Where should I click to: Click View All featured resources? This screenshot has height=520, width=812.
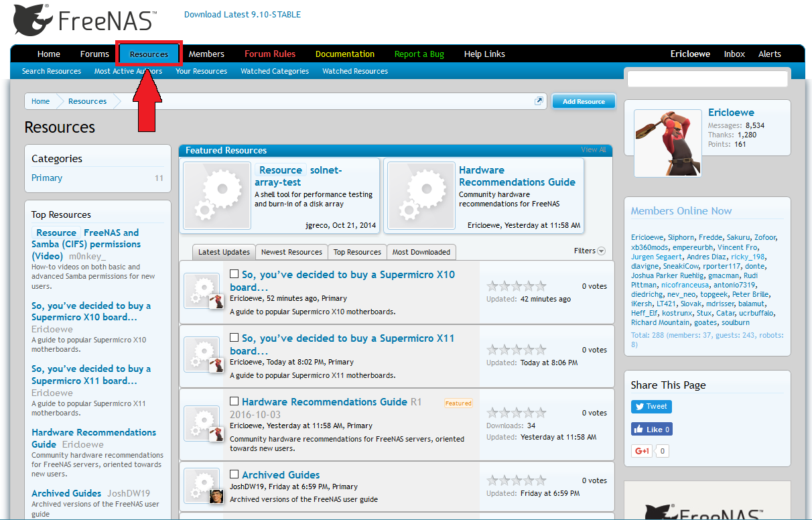594,150
